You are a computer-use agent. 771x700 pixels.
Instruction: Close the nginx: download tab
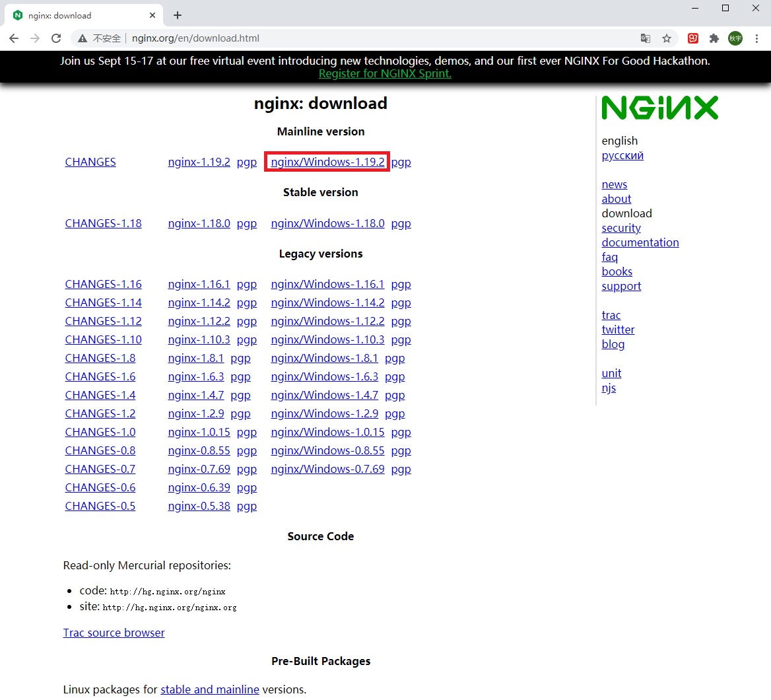[x=152, y=15]
